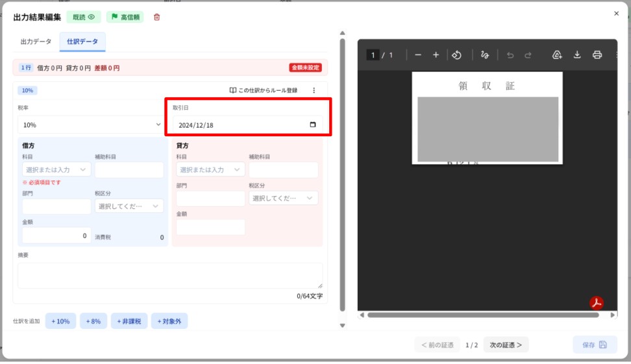Click the 摘要 text area

coord(170,276)
